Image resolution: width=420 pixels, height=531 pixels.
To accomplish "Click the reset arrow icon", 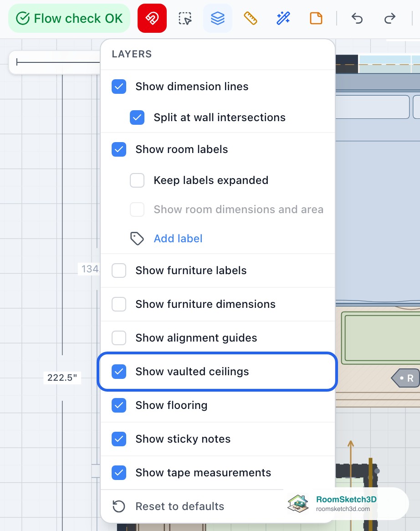I will tap(119, 506).
